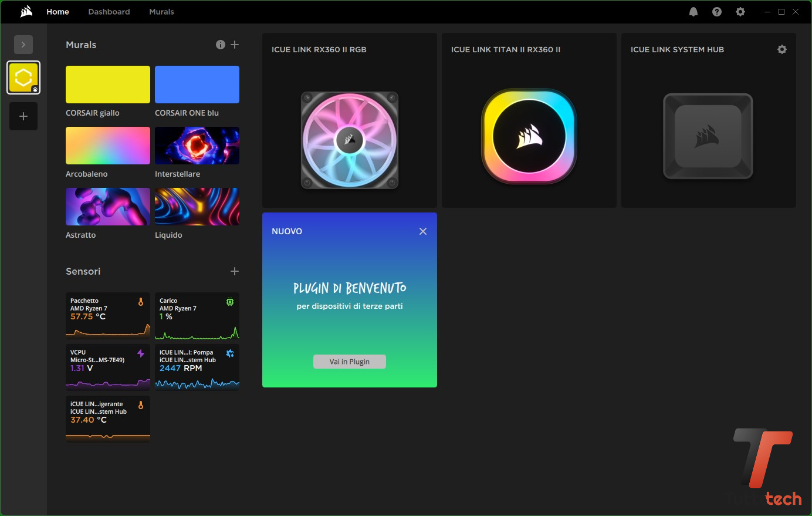Close the NUOVO welcome plugin card
Image resolution: width=812 pixels, height=516 pixels.
click(x=423, y=231)
